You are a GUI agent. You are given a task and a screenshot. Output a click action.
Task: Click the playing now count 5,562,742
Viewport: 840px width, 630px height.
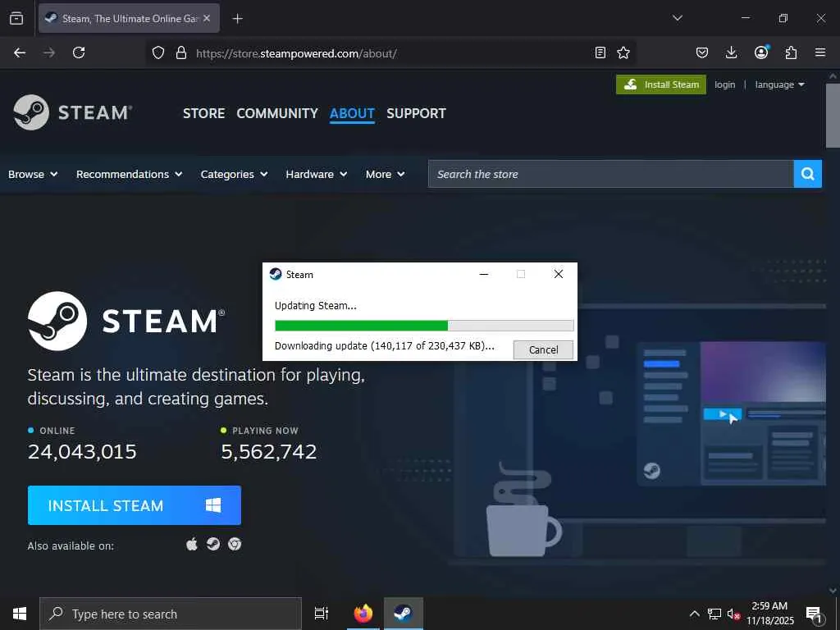(x=269, y=452)
